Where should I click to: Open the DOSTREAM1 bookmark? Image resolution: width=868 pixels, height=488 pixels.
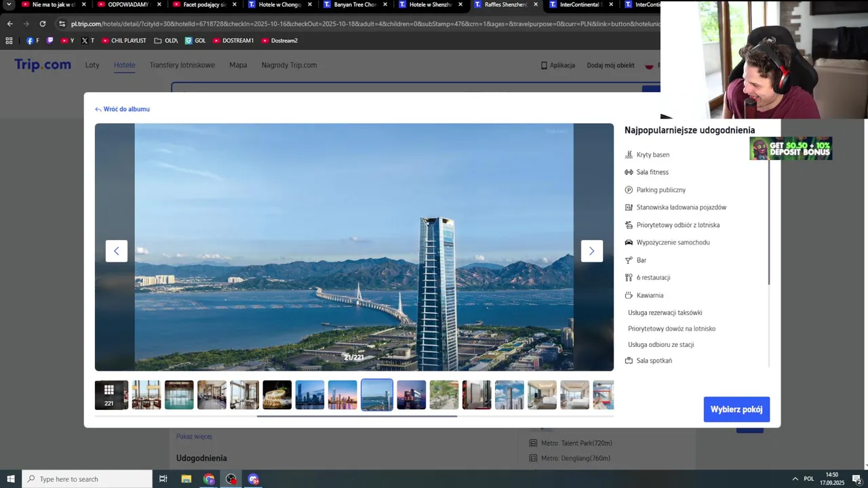pyautogui.click(x=233, y=41)
